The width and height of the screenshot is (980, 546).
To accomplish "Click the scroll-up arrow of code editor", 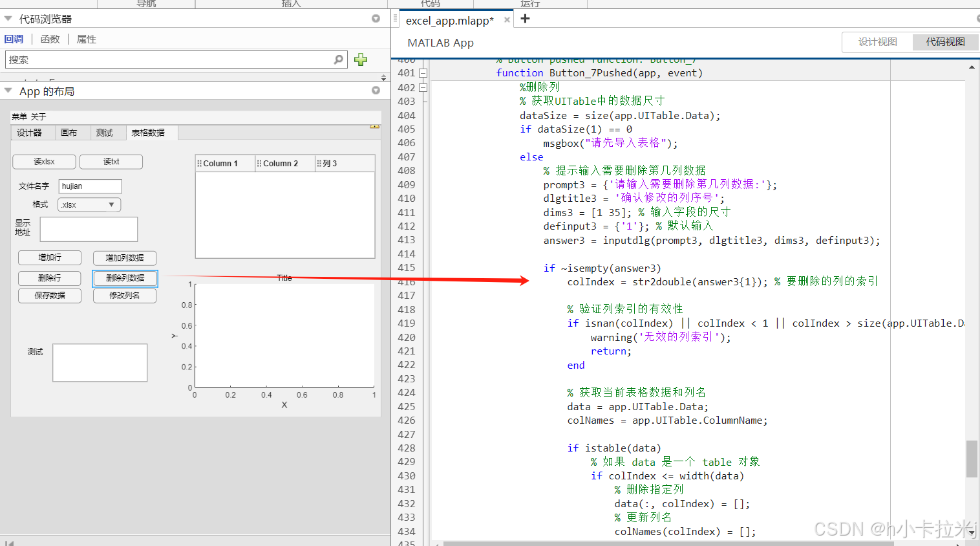I will [x=972, y=67].
